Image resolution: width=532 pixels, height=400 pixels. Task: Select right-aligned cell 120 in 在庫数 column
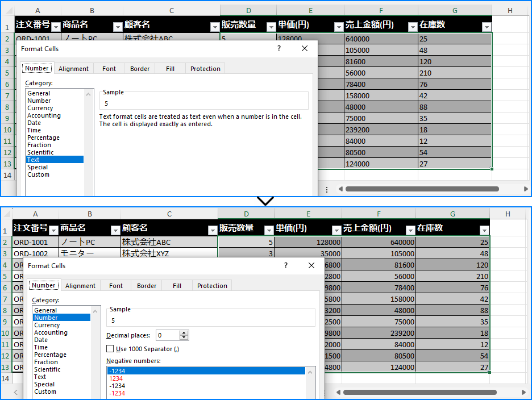(452, 265)
